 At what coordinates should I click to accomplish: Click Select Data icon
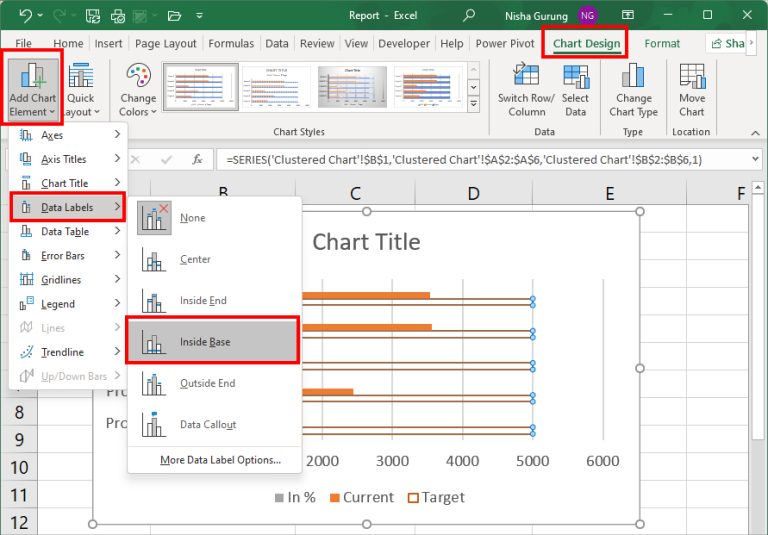pos(576,90)
